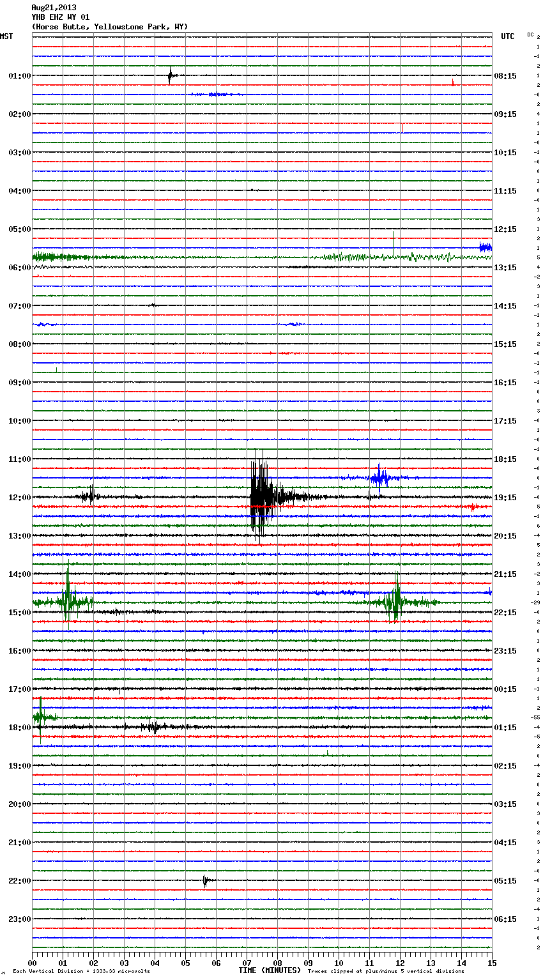Click the -55 DC offset value

(x=535, y=718)
